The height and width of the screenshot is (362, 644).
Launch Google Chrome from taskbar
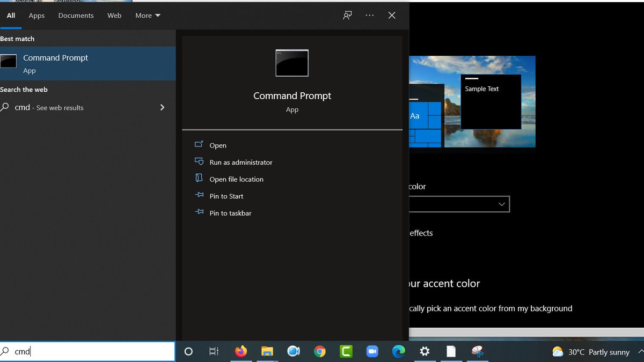pyautogui.click(x=320, y=352)
